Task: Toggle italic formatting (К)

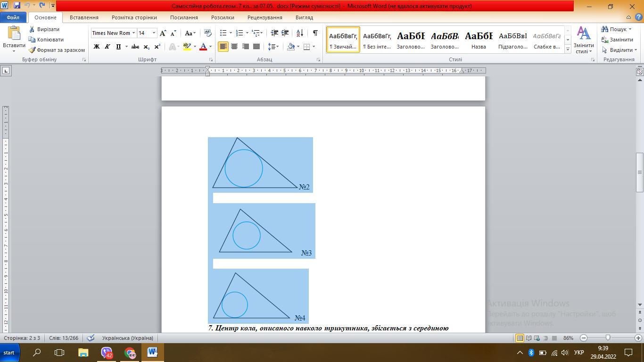Action: click(107, 47)
